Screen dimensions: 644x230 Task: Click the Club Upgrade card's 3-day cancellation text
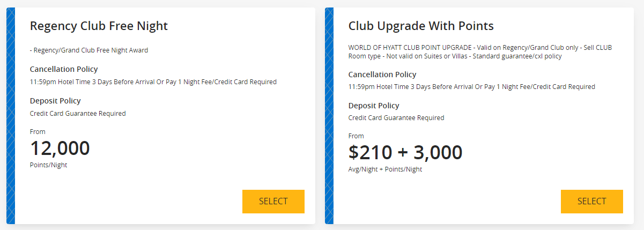coord(472,87)
